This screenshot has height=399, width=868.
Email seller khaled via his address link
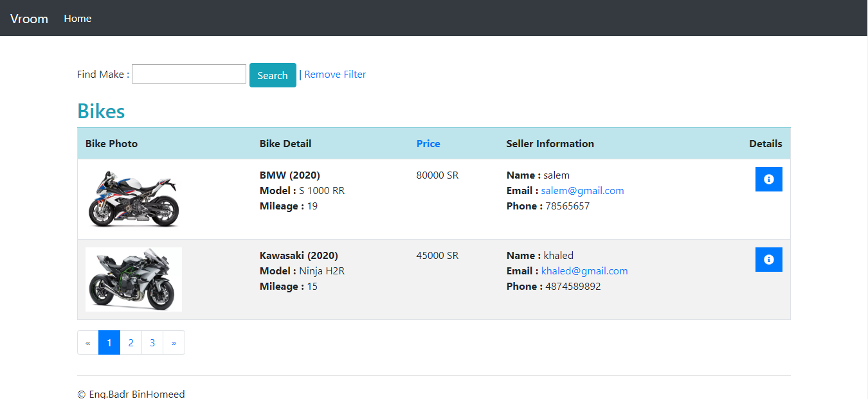[x=584, y=270]
